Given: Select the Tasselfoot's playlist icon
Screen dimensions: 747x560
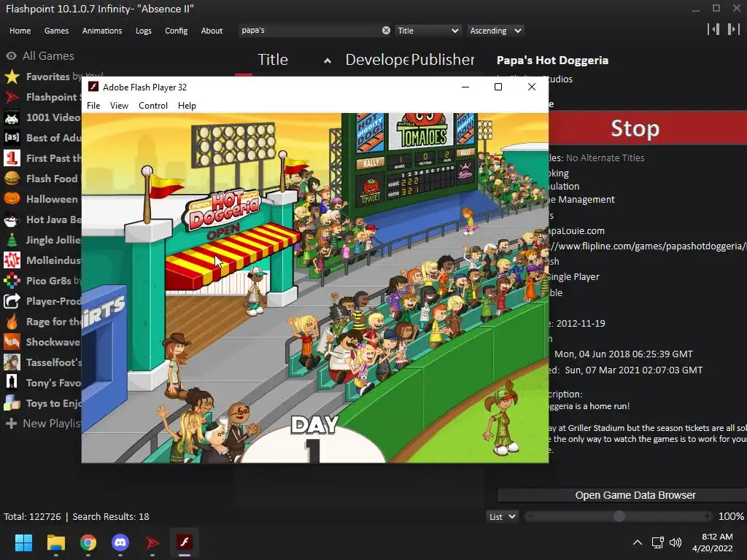Looking at the screenshot, I should pyautogui.click(x=12, y=362).
